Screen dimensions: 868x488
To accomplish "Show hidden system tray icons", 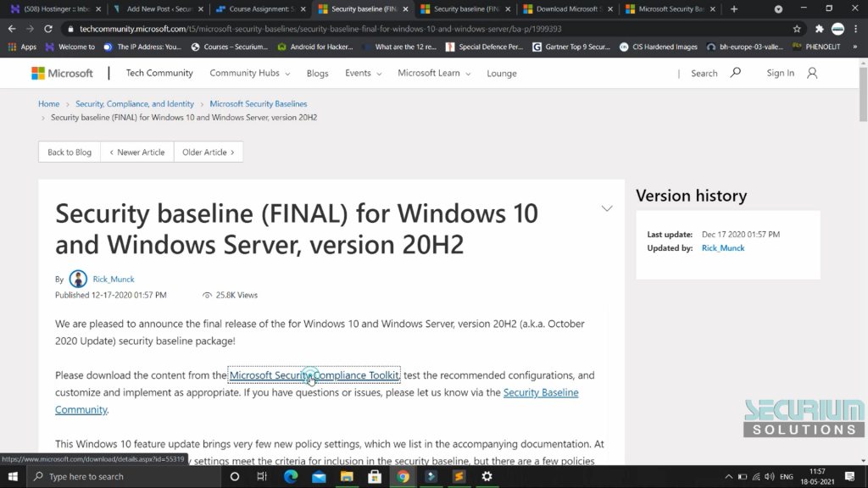I will point(728,476).
